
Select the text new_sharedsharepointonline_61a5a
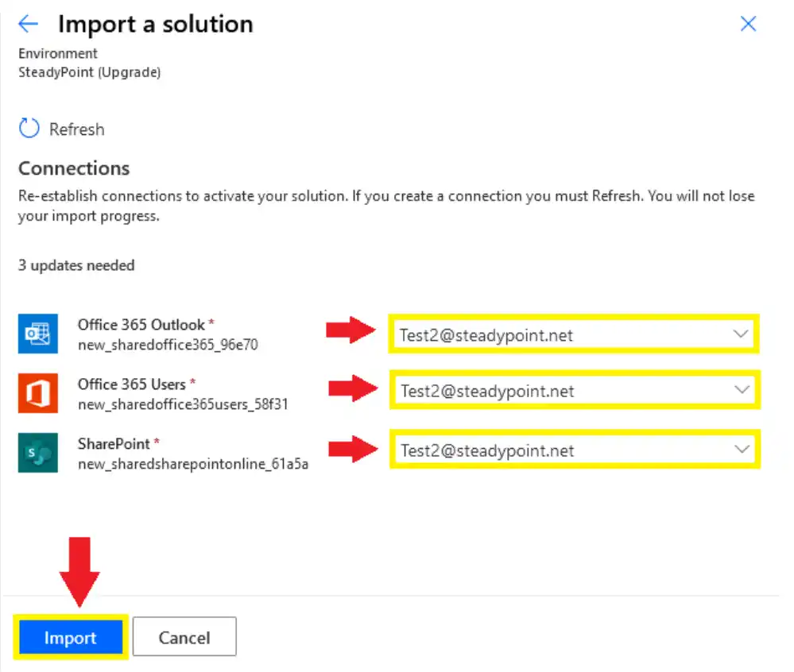pyautogui.click(x=193, y=464)
